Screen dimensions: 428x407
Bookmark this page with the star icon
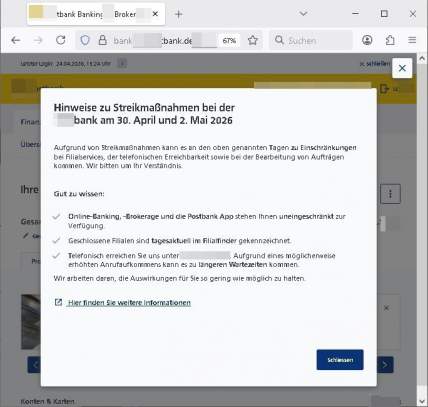253,41
